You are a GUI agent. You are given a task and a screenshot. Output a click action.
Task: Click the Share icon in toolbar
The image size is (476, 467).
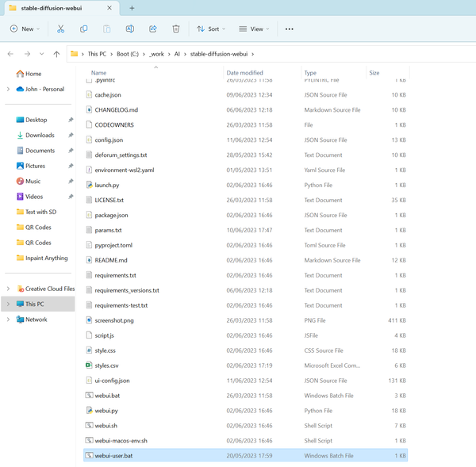tap(152, 29)
